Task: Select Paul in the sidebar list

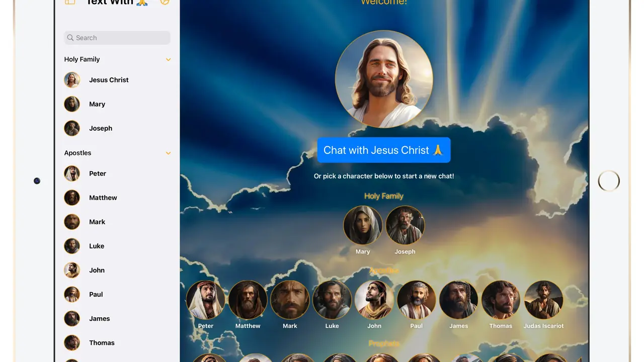Action: point(117,294)
